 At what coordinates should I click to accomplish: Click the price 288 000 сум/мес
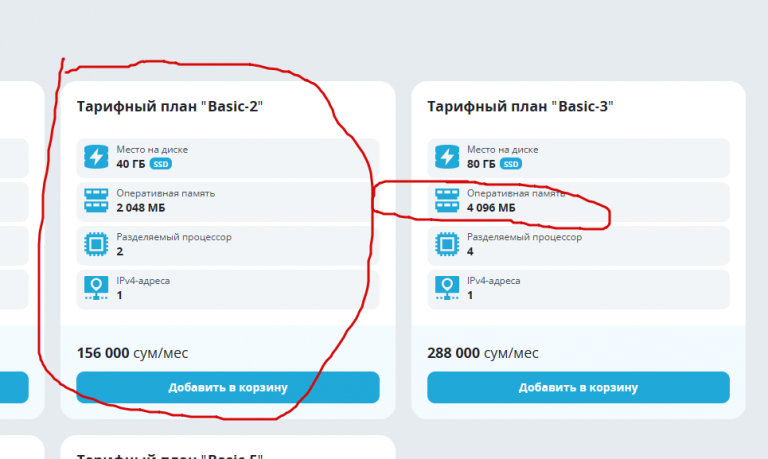pyautogui.click(x=482, y=353)
